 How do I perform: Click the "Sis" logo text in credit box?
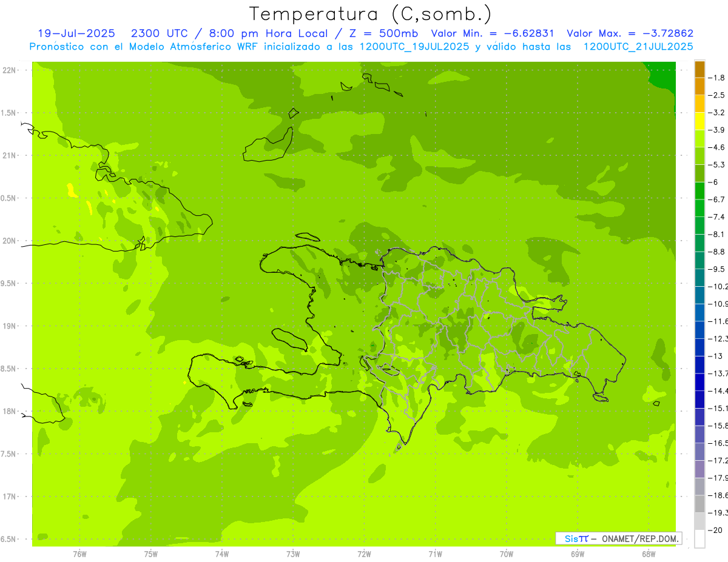click(570, 538)
